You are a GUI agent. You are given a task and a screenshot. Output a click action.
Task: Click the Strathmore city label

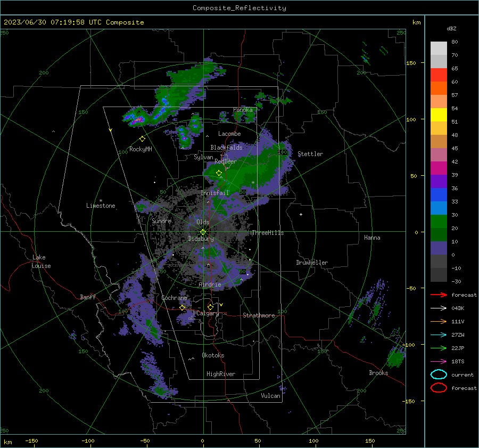pyautogui.click(x=259, y=315)
